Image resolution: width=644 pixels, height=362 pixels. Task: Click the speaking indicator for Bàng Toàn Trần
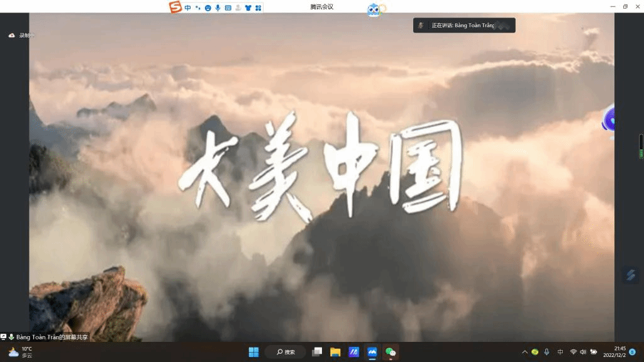coord(464,26)
